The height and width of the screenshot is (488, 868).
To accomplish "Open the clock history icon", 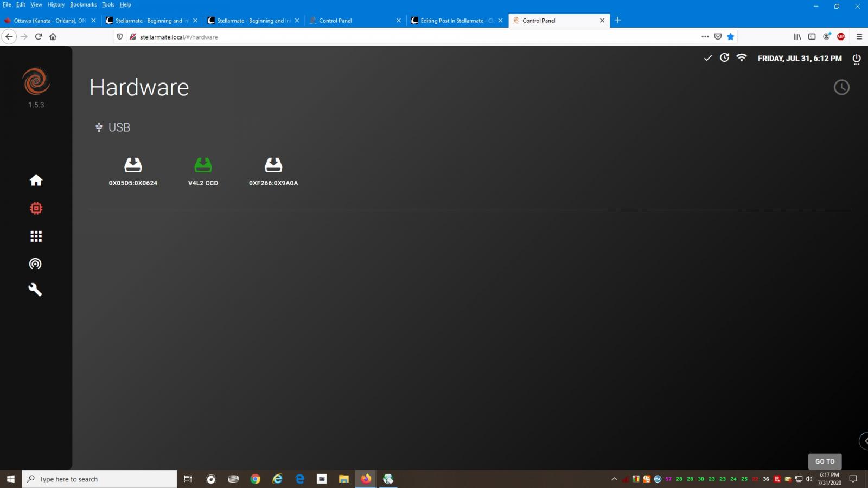I will point(841,87).
